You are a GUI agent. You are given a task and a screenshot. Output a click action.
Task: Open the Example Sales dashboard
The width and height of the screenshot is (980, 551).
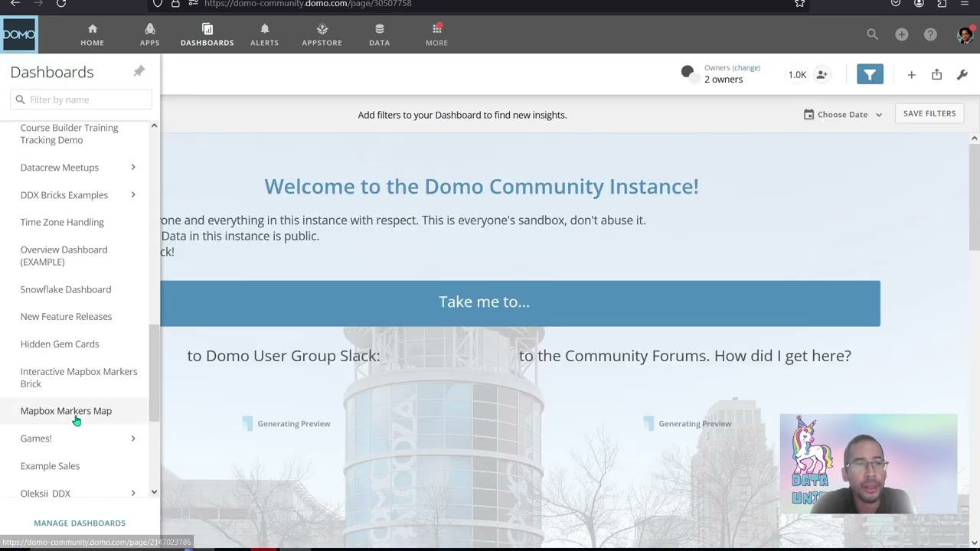coord(50,466)
